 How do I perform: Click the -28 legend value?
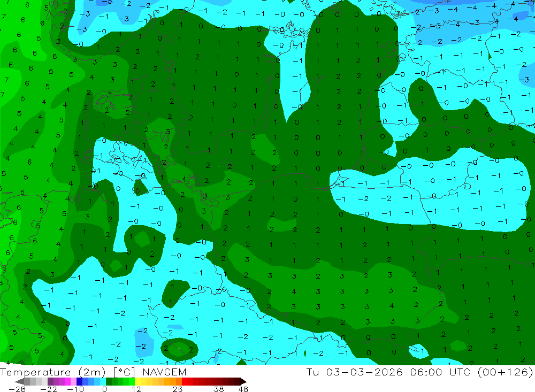click(17, 389)
